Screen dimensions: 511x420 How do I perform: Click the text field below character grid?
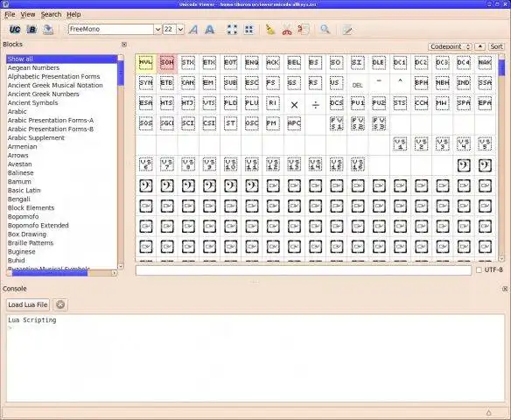tap(304, 270)
